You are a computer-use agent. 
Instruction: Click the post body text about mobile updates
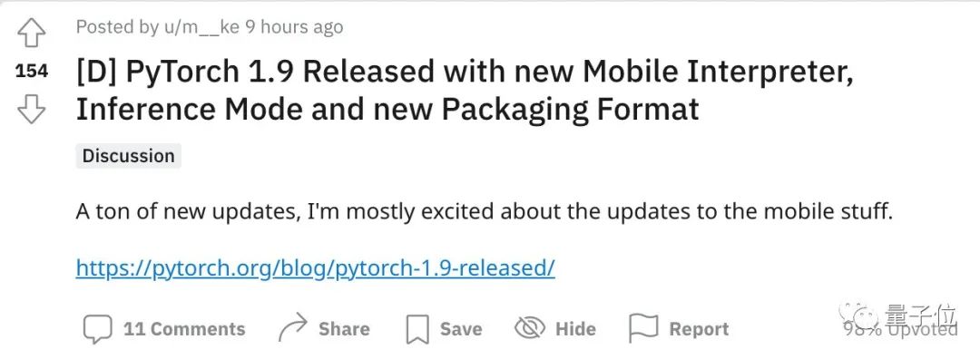(x=485, y=211)
